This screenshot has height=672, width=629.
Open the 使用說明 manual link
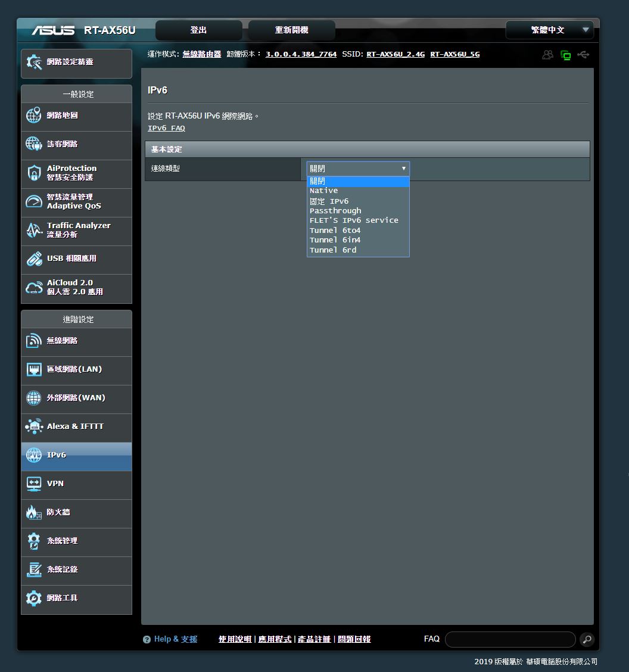point(235,639)
